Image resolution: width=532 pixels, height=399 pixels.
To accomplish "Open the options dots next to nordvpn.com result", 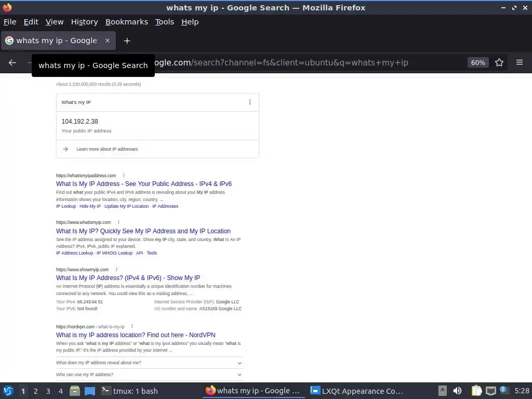I will coord(132,326).
